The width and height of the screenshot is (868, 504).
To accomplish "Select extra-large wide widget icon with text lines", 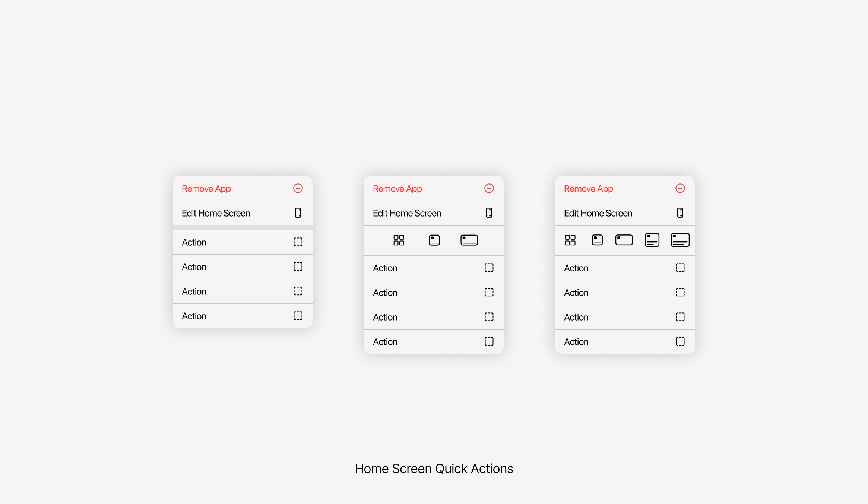I will coord(680,240).
